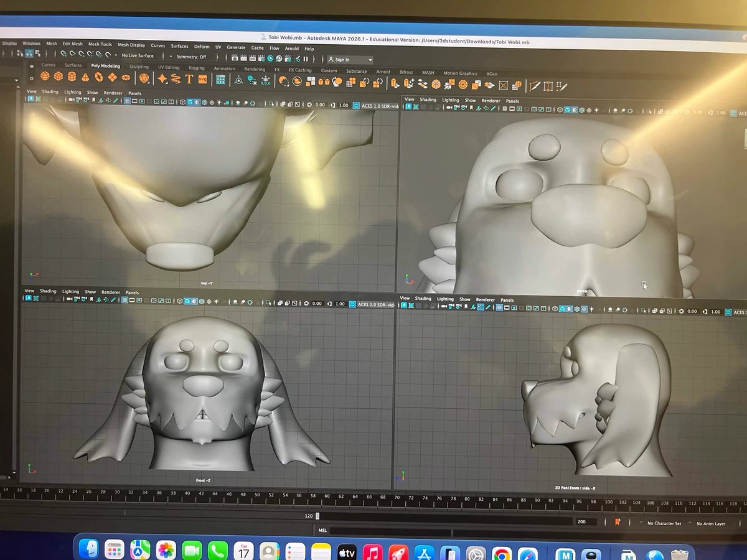This screenshot has height=560, width=747.
Task: Open the Show menu in the front panel
Action: [x=90, y=292]
